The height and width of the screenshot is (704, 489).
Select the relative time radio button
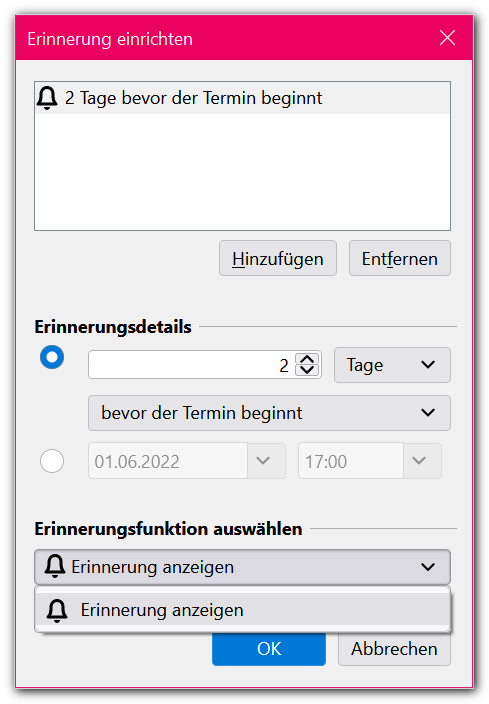[x=52, y=357]
